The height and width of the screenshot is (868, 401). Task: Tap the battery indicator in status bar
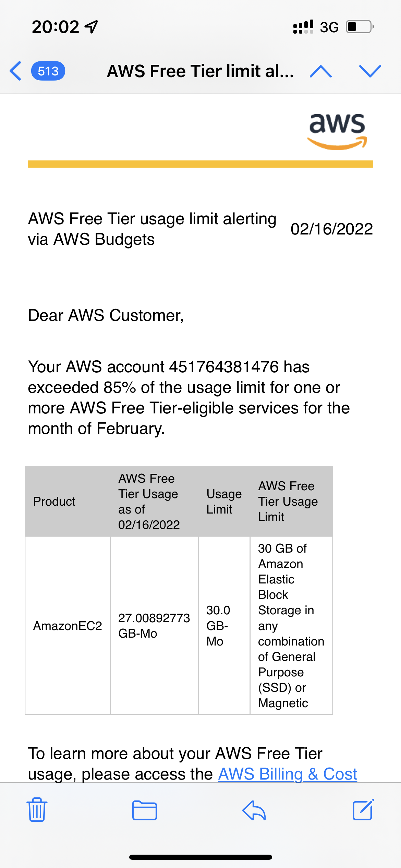tap(359, 27)
